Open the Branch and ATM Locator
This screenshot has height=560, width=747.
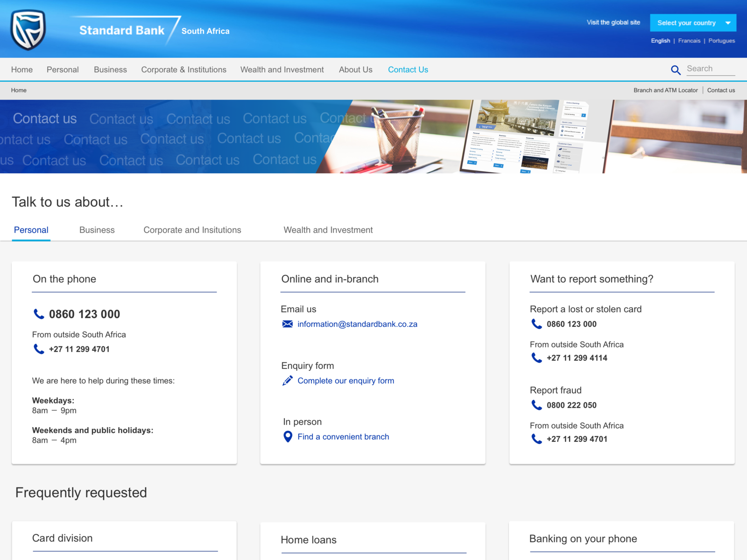(665, 90)
